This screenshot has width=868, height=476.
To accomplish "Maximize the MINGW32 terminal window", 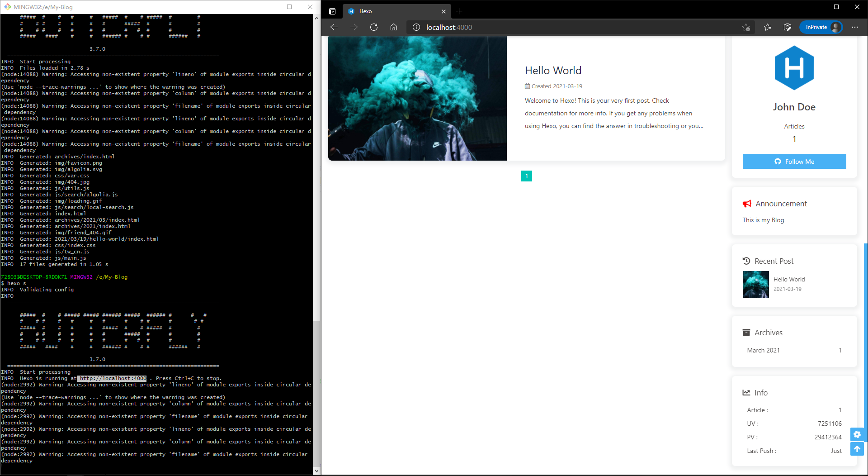I will (289, 7).
